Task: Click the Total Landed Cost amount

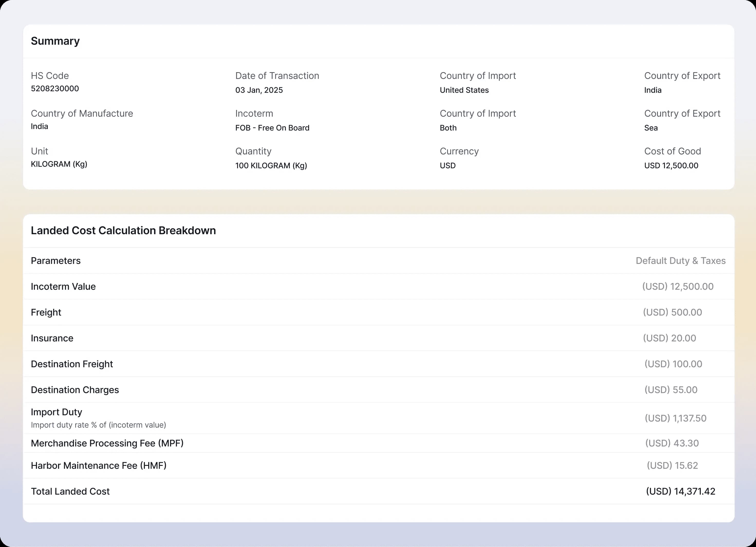Action: point(680,491)
